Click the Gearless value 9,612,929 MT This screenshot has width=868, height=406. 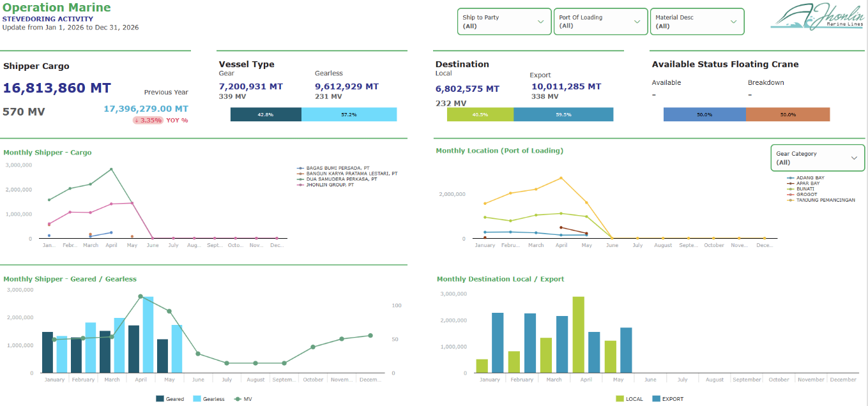[x=347, y=86]
